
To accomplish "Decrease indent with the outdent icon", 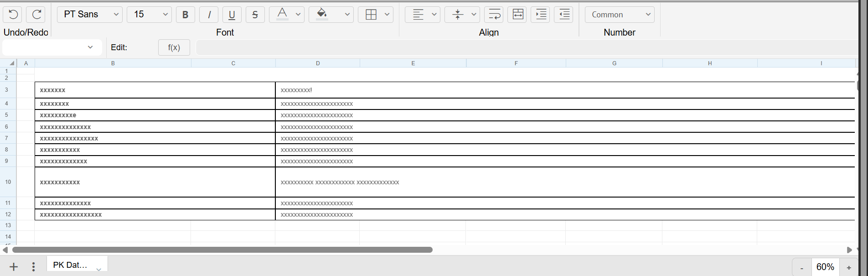I will coord(564,15).
